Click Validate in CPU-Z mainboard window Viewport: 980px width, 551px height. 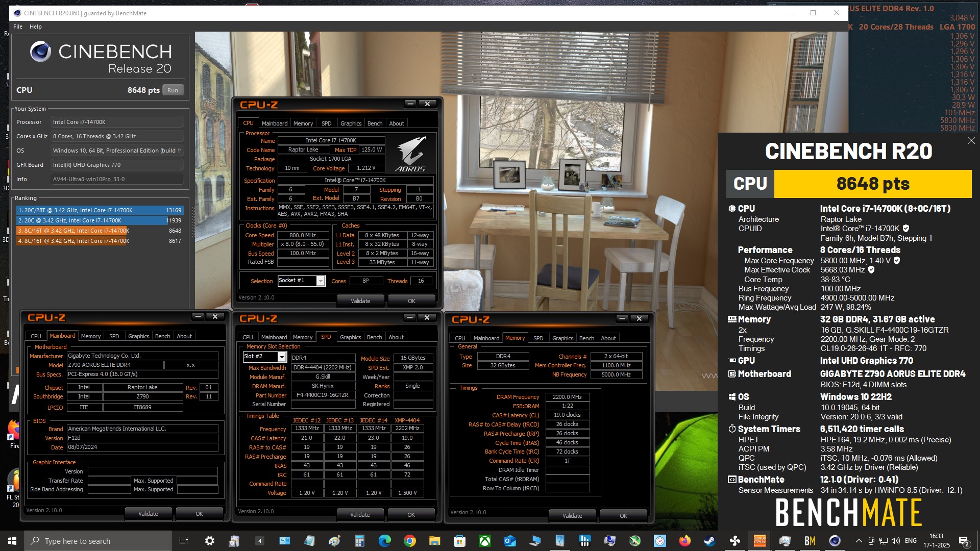pos(148,514)
